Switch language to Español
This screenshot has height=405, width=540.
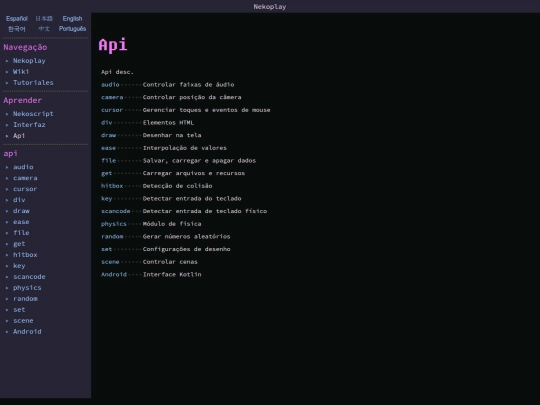(17, 19)
